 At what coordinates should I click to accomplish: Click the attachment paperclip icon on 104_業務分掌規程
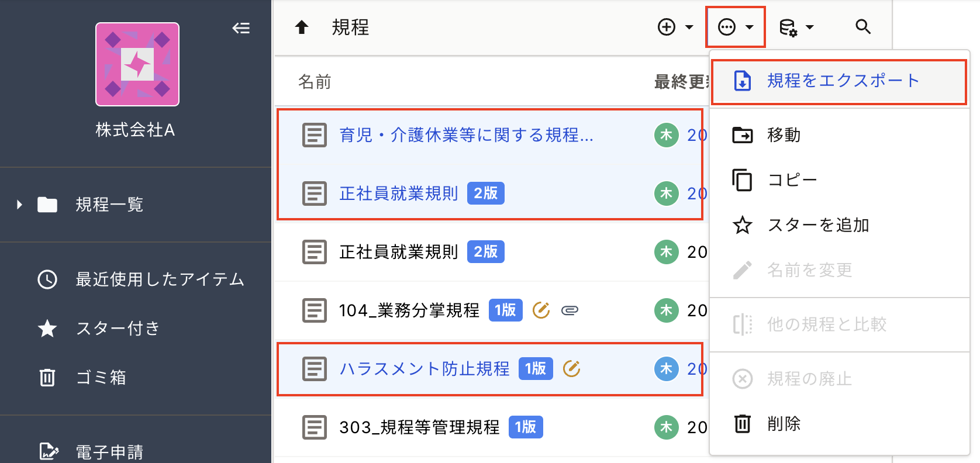click(570, 310)
